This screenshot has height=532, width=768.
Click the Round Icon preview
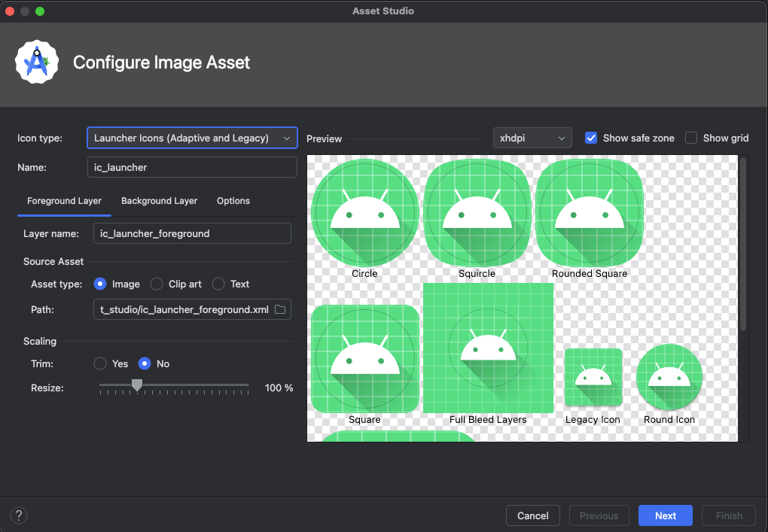(x=669, y=376)
